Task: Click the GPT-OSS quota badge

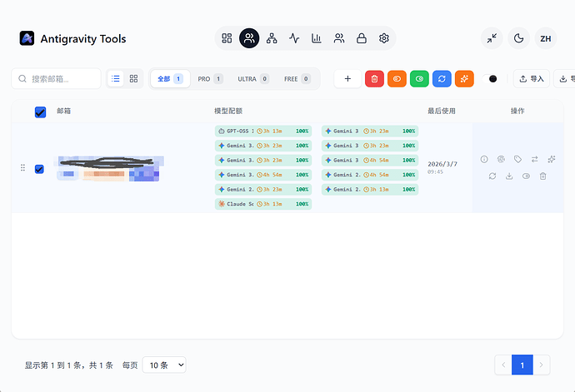Action: coord(263,131)
